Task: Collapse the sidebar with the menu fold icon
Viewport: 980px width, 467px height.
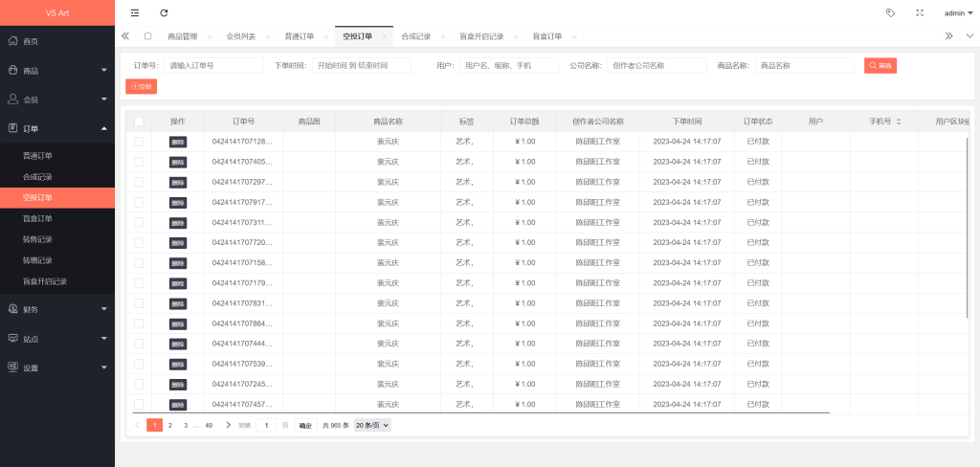Action: tap(134, 12)
